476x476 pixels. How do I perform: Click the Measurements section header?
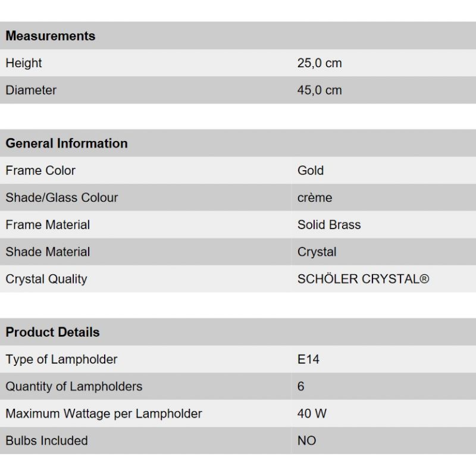51,36
